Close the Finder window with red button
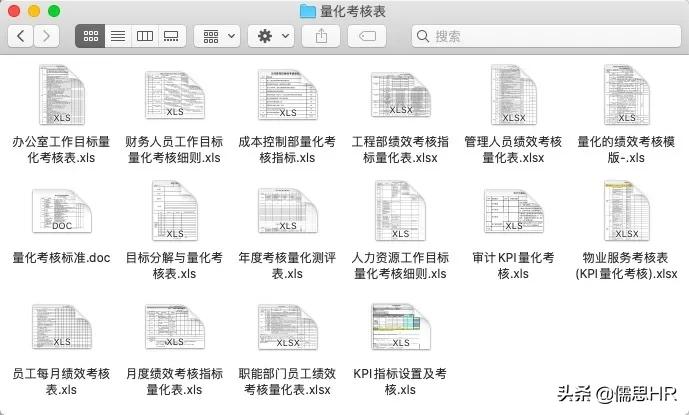This screenshot has width=689, height=415. 14,11
